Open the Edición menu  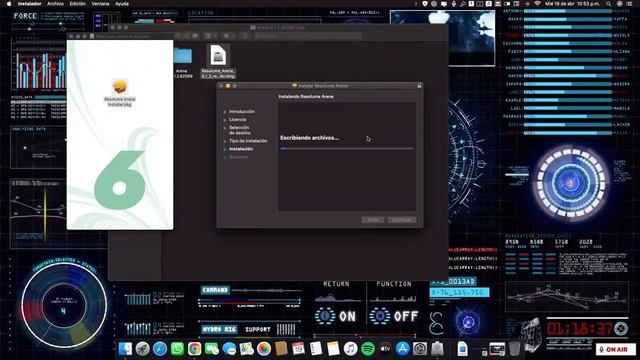[78, 4]
